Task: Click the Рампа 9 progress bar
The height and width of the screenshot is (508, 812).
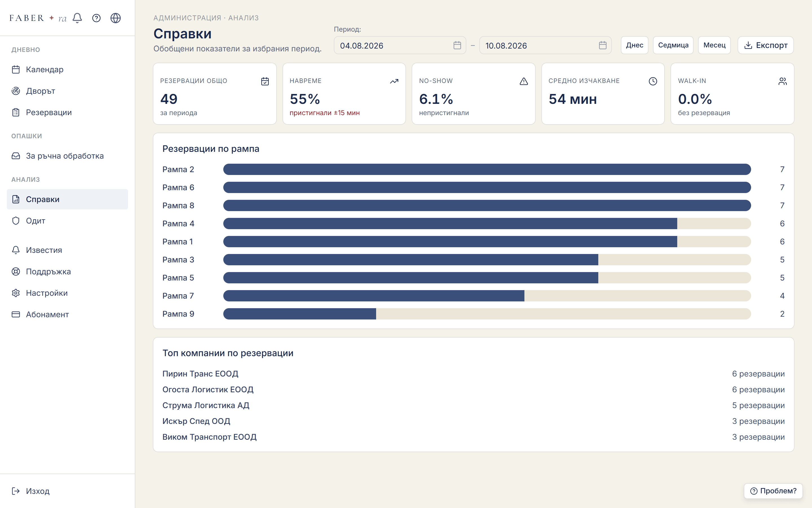Action: point(487,314)
